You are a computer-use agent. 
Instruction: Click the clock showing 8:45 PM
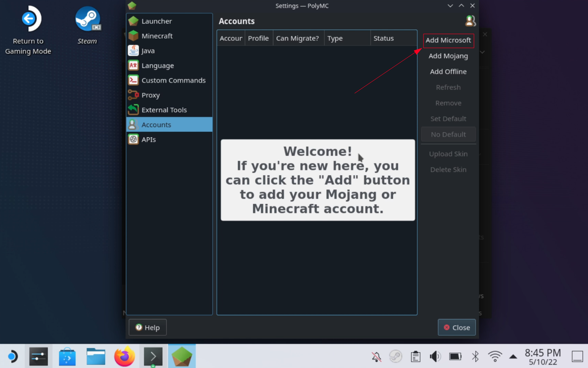tap(543, 357)
